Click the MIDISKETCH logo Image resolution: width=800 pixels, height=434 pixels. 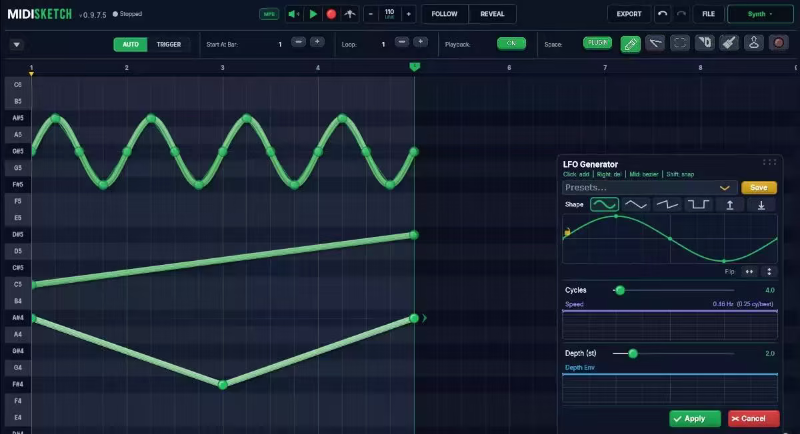point(40,14)
